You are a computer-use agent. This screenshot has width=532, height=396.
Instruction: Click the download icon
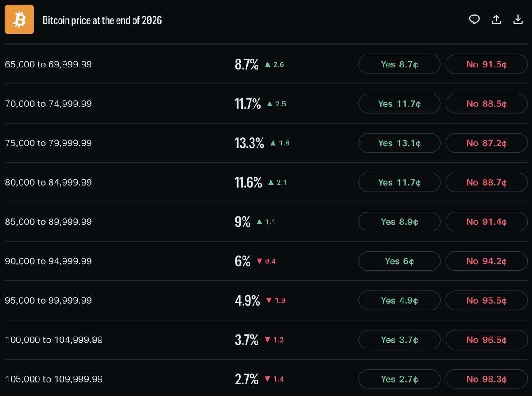tap(518, 19)
